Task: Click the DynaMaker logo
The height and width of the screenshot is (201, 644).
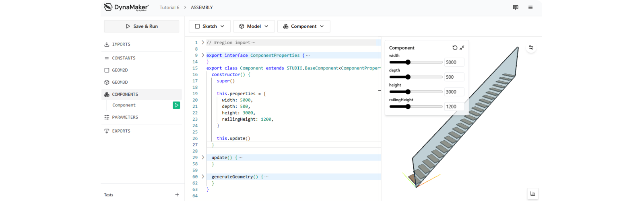Action: 126,7
